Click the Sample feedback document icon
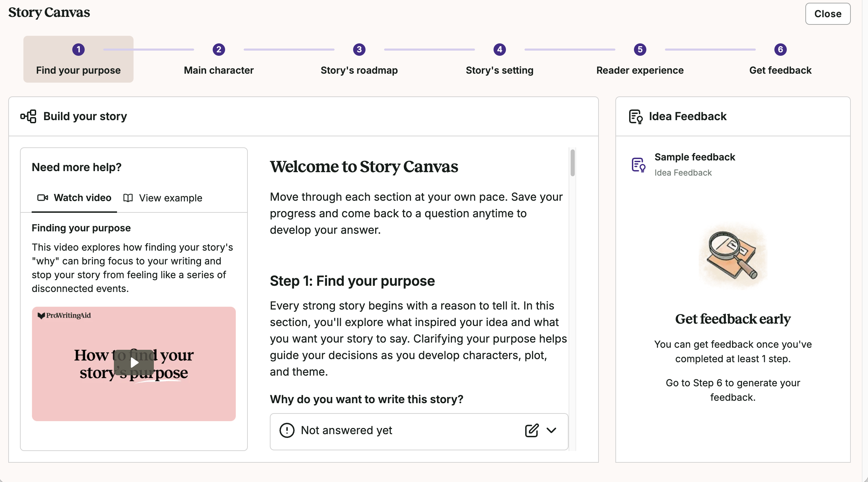The width and height of the screenshot is (868, 482). click(638, 165)
